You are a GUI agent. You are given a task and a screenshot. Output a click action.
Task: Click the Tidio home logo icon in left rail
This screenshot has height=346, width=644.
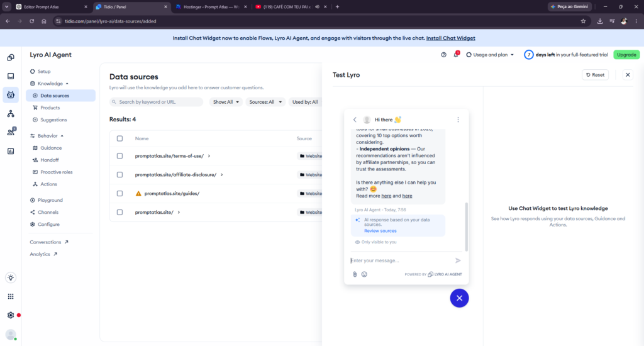[x=11, y=57]
